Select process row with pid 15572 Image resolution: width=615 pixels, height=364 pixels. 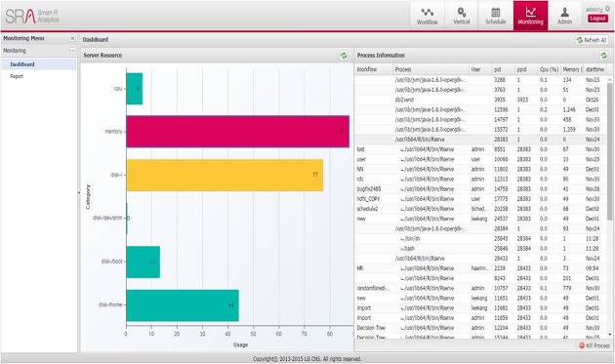(480, 130)
